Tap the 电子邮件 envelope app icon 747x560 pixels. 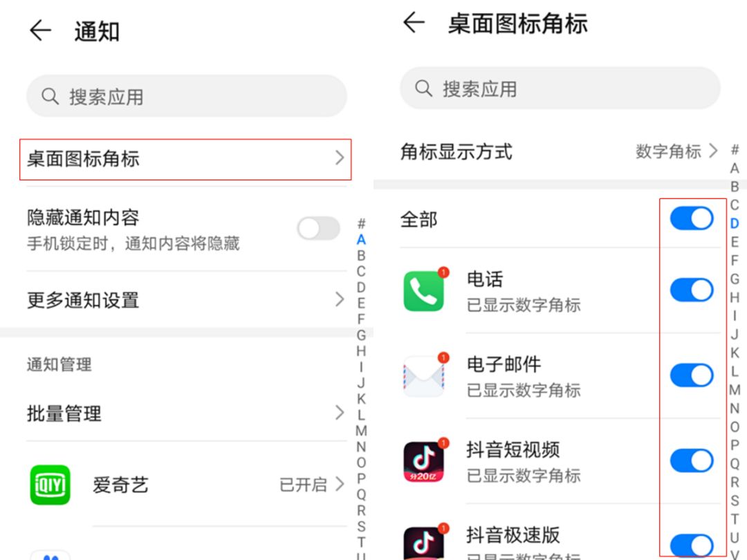coord(423,376)
